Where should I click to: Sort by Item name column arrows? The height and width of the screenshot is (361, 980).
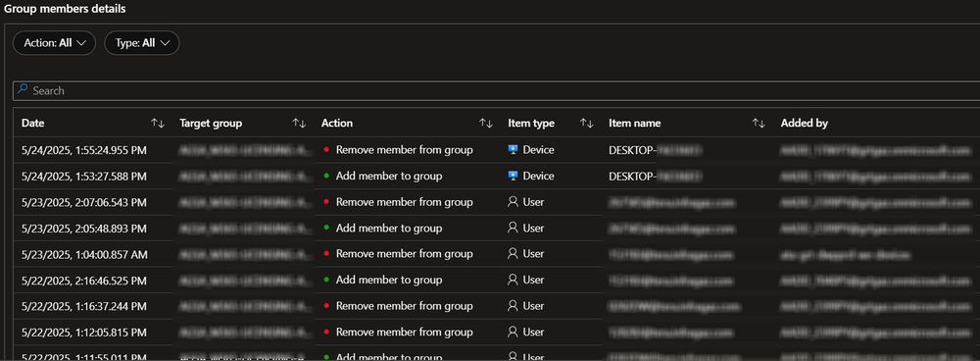(759, 124)
